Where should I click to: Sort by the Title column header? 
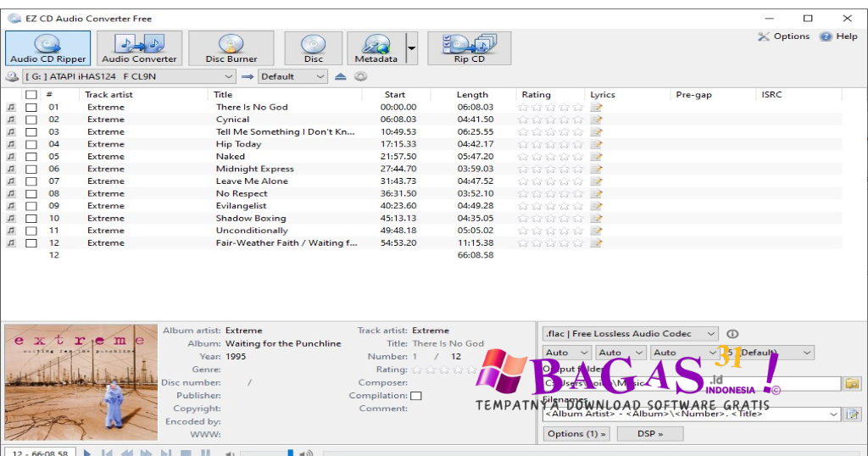(x=285, y=95)
